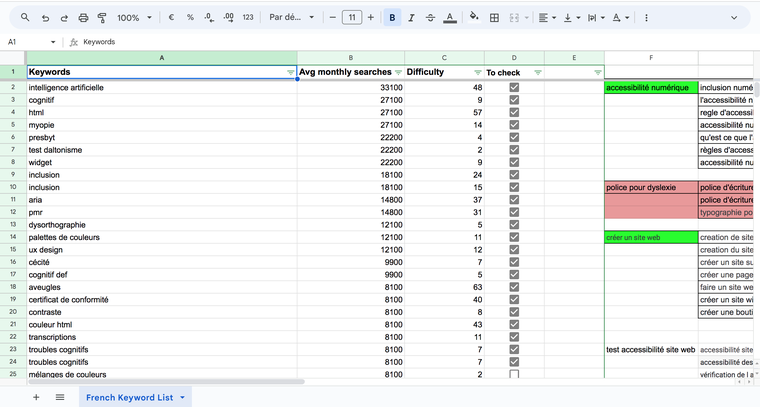Toggle the To check box for html

pyautogui.click(x=514, y=113)
